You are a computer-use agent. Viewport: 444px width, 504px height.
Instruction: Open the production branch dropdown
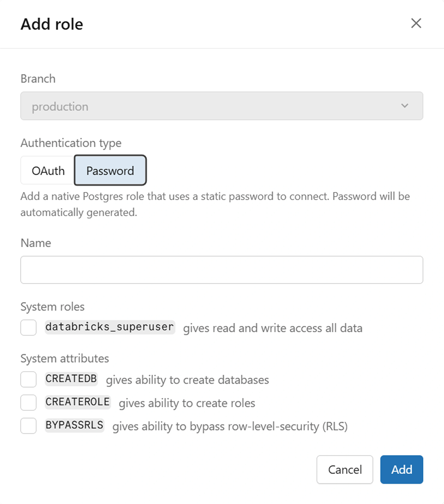pyautogui.click(x=222, y=106)
